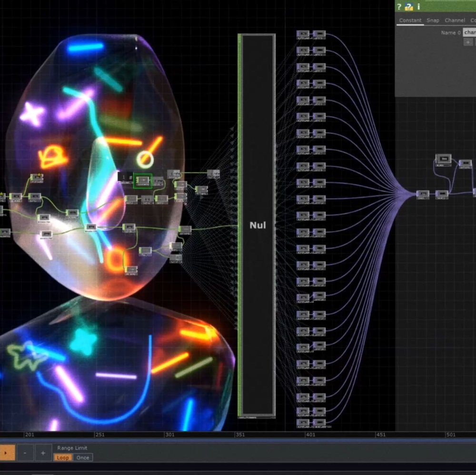The height and width of the screenshot is (475, 476).
Task: Click the Name 0 channel name field
Action: [x=469, y=32]
